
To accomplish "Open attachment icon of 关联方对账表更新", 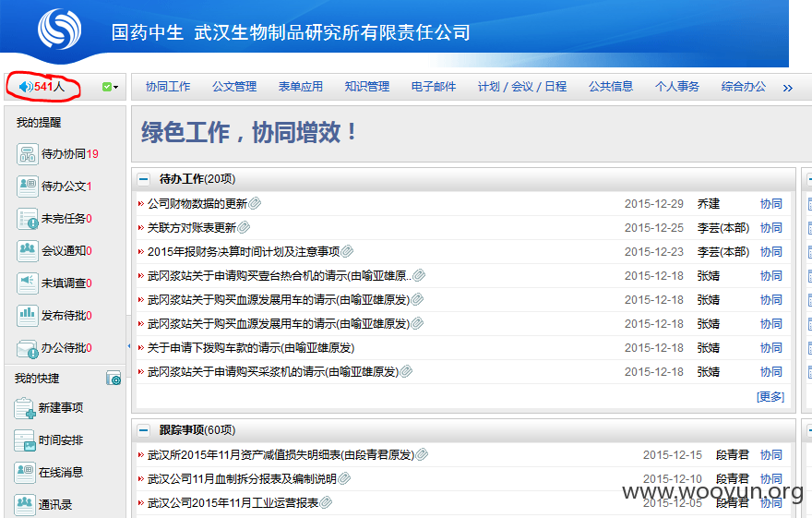I will coord(244,227).
